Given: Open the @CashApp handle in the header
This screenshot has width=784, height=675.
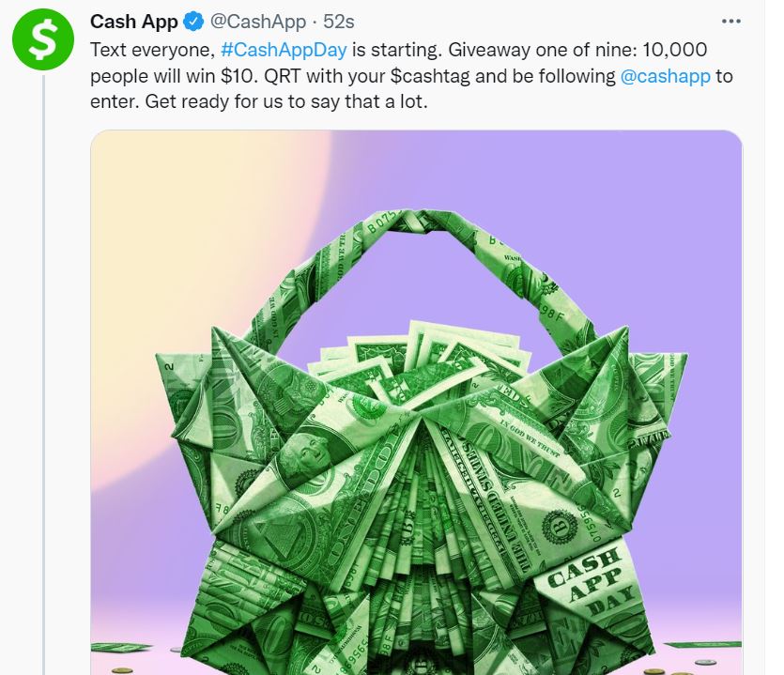Looking at the screenshot, I should tap(258, 22).
